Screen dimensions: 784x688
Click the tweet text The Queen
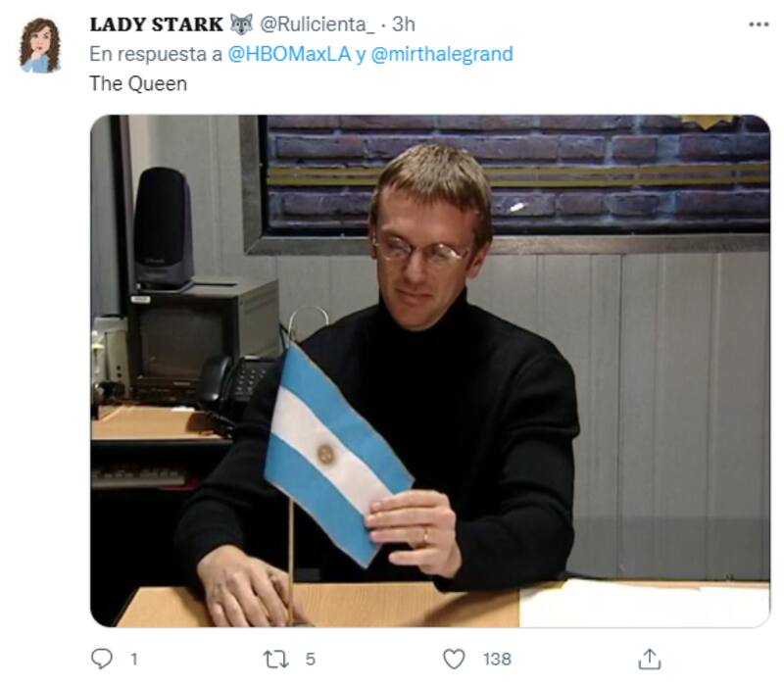coord(138,83)
